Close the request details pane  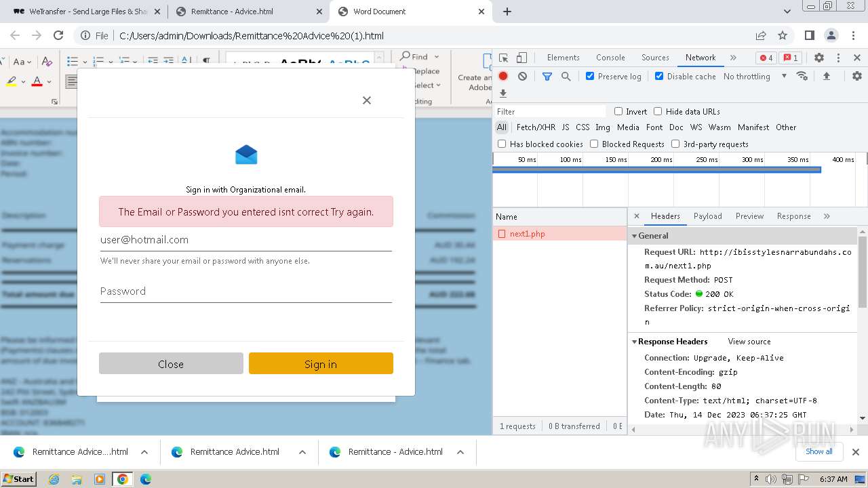tap(637, 216)
